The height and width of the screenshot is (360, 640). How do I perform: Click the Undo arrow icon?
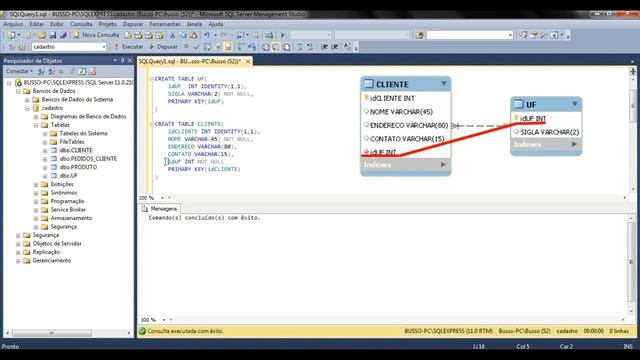207,36
